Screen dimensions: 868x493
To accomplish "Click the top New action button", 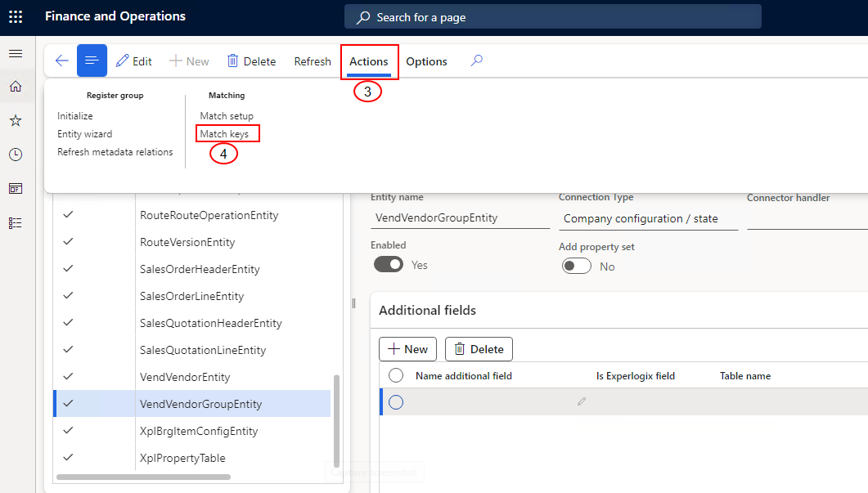I will point(189,61).
